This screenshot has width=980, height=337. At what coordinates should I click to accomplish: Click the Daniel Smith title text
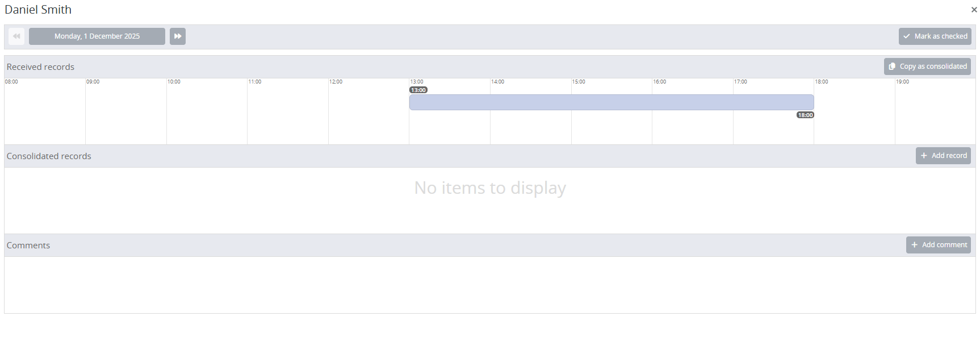tap(38, 10)
